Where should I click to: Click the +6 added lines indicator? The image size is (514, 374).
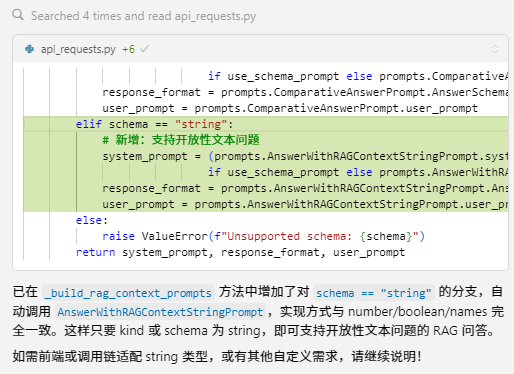[x=128, y=49]
